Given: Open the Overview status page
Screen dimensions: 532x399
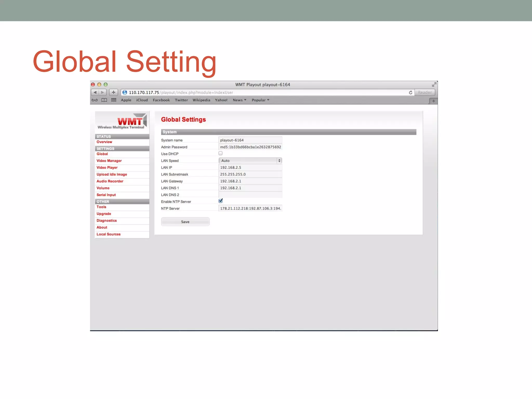Looking at the screenshot, I should coord(104,142).
